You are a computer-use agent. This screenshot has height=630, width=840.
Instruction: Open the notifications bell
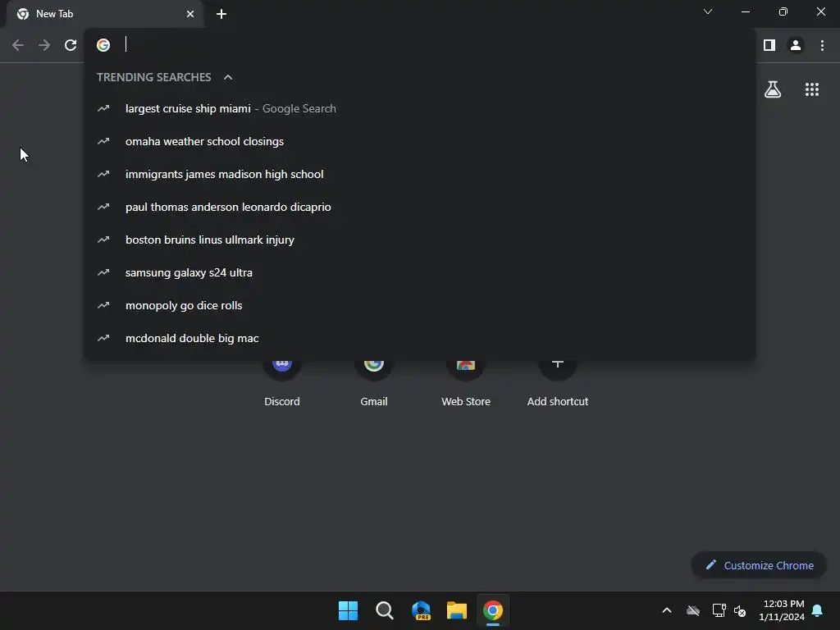pos(818,610)
